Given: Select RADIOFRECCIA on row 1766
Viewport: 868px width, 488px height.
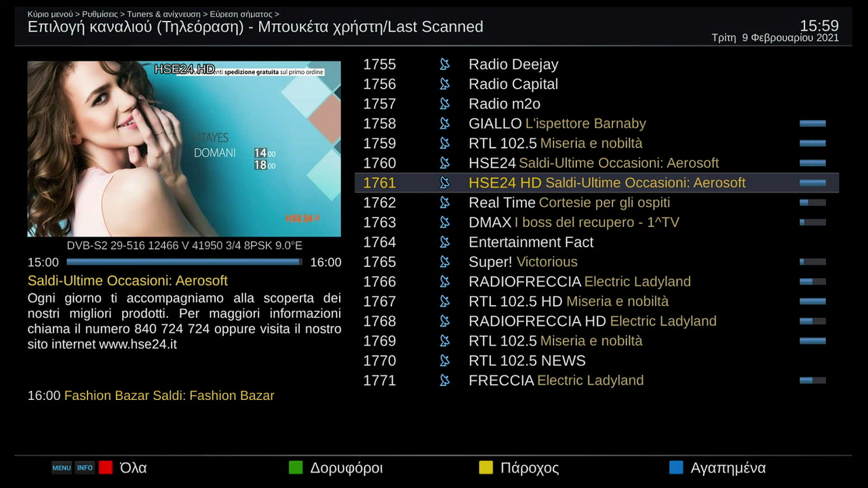Looking at the screenshot, I should 597,281.
